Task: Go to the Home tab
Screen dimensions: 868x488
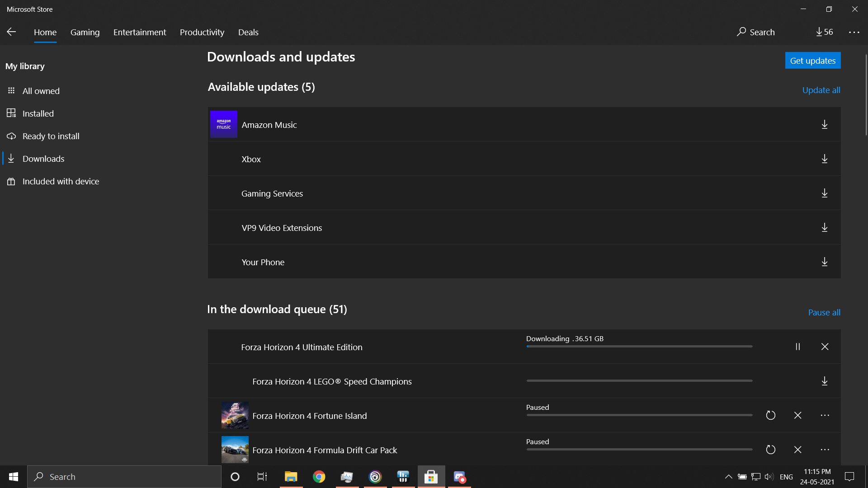Action: click(45, 32)
